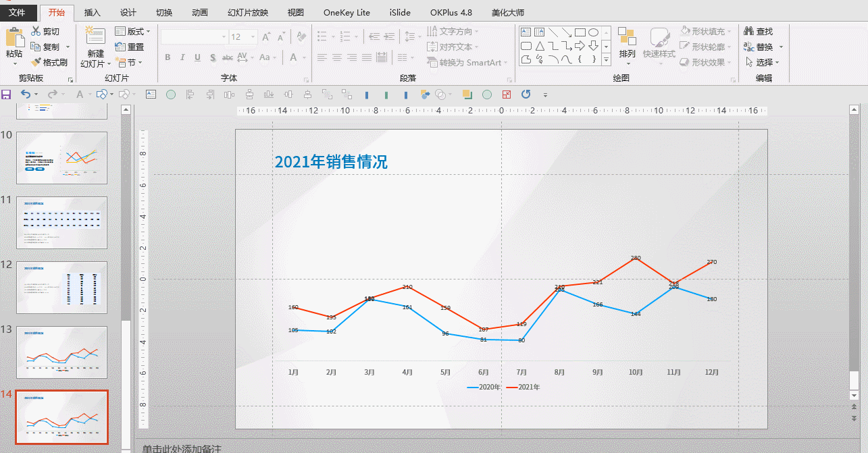Switch to the Design (设计) tab

click(128, 13)
